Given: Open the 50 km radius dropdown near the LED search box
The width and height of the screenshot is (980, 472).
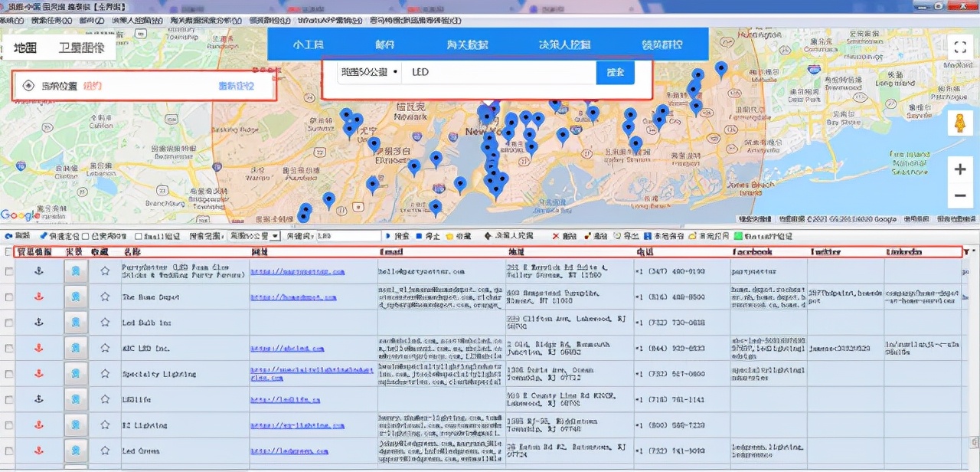Looking at the screenshot, I should click(x=370, y=72).
